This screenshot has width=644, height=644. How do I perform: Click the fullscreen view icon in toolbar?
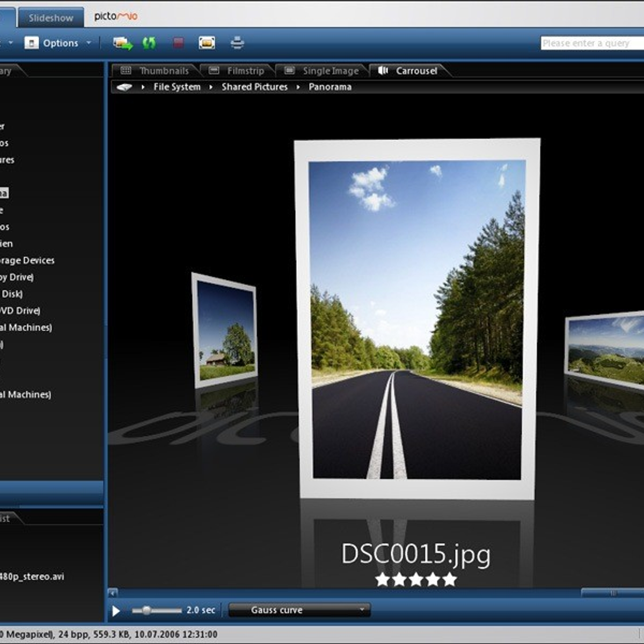point(207,43)
